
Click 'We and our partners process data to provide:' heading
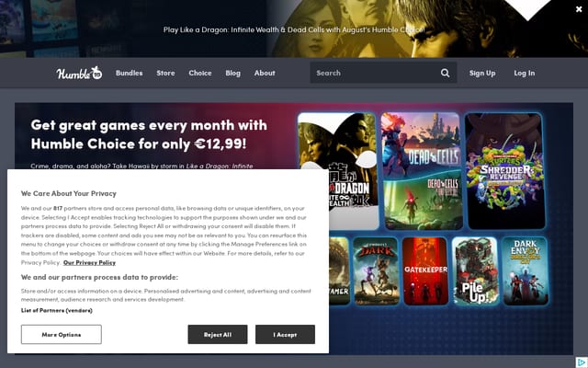coord(99,277)
